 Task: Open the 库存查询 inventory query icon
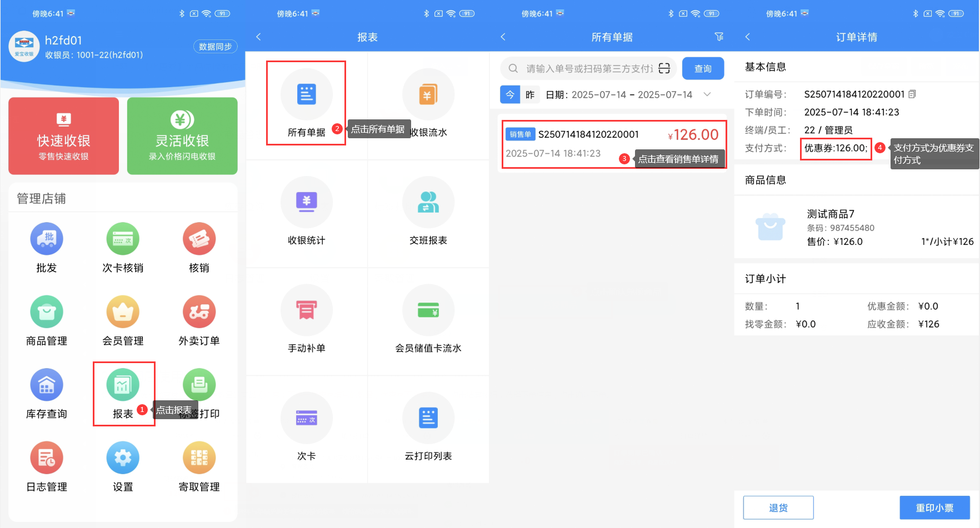point(47,385)
